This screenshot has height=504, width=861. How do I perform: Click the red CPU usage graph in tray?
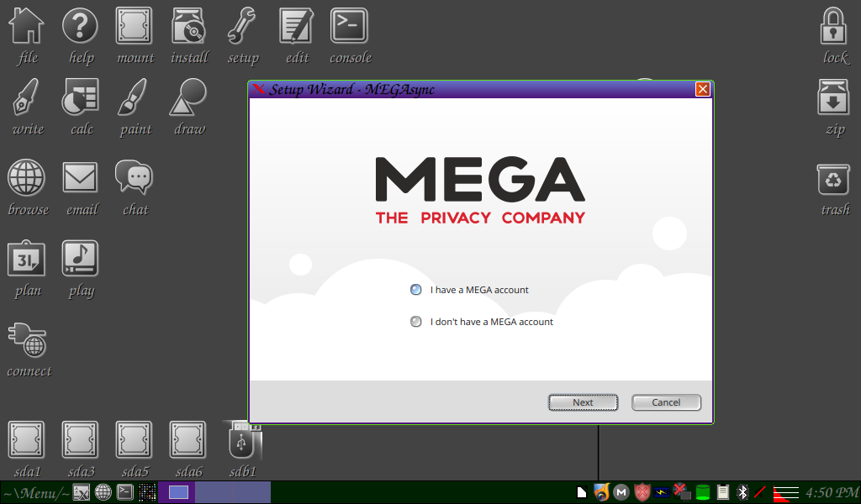[786, 493]
